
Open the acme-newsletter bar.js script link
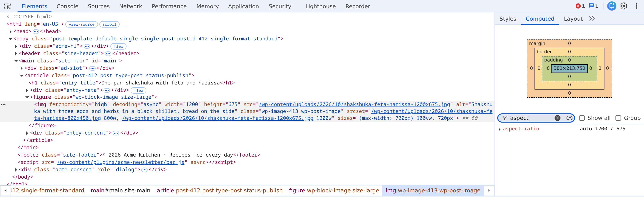click(x=121, y=162)
